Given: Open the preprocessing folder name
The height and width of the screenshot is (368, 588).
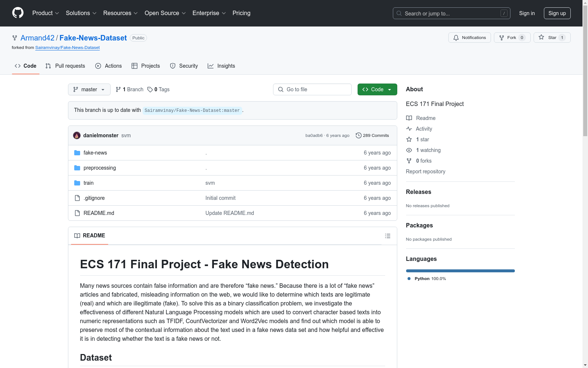Looking at the screenshot, I should [100, 168].
